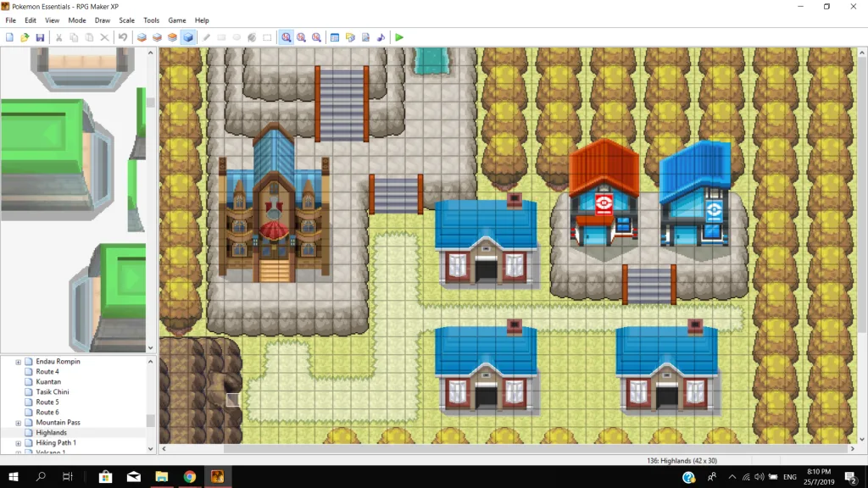Open the Script Editor icon
868x488 pixels.
[365, 37]
